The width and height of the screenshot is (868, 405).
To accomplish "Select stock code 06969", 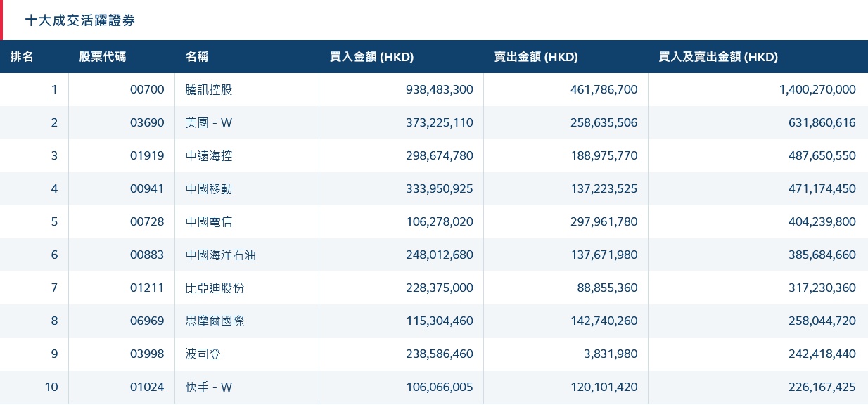I will tap(147, 321).
